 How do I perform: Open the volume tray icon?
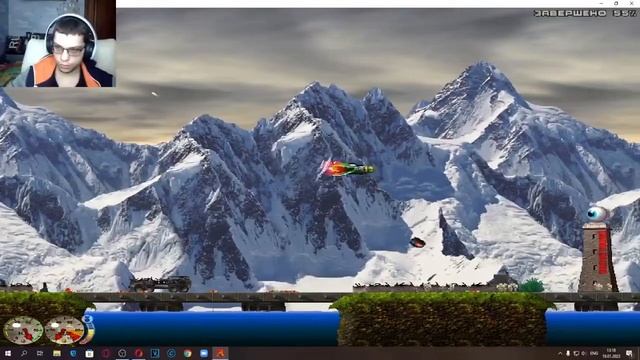[x=584, y=353]
